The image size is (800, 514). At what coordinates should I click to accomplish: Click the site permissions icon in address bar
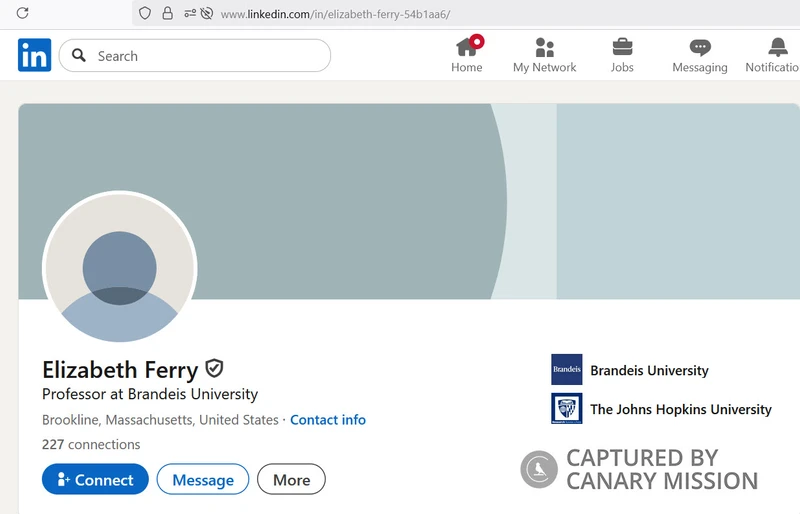coord(190,13)
